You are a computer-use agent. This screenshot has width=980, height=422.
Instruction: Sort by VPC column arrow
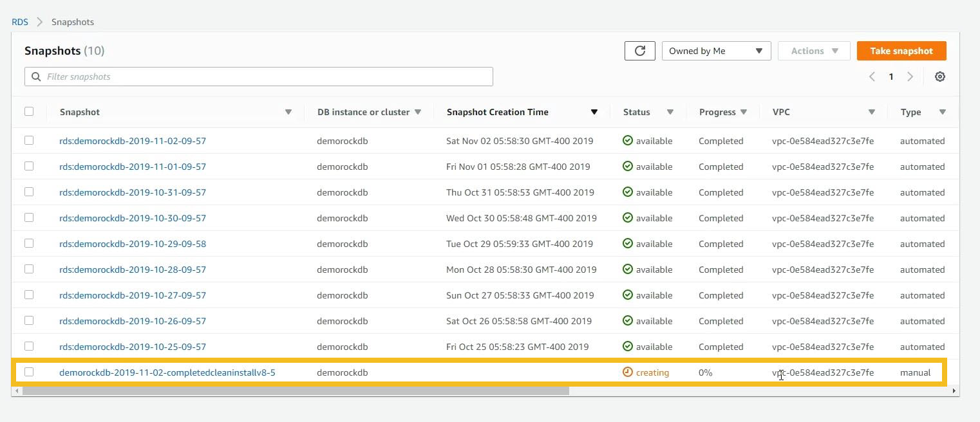(872, 112)
